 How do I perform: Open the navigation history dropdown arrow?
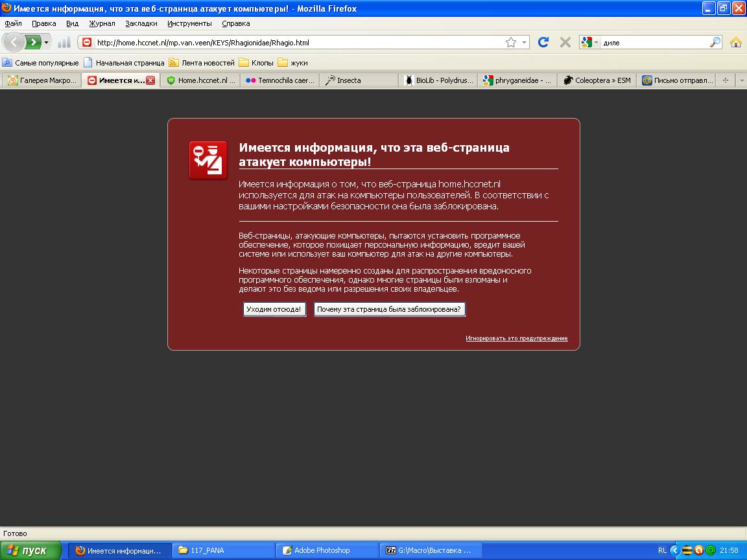(x=46, y=43)
